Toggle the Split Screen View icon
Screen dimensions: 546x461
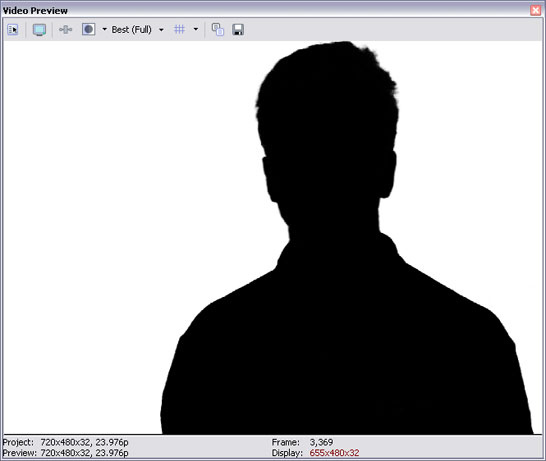[x=88, y=29]
